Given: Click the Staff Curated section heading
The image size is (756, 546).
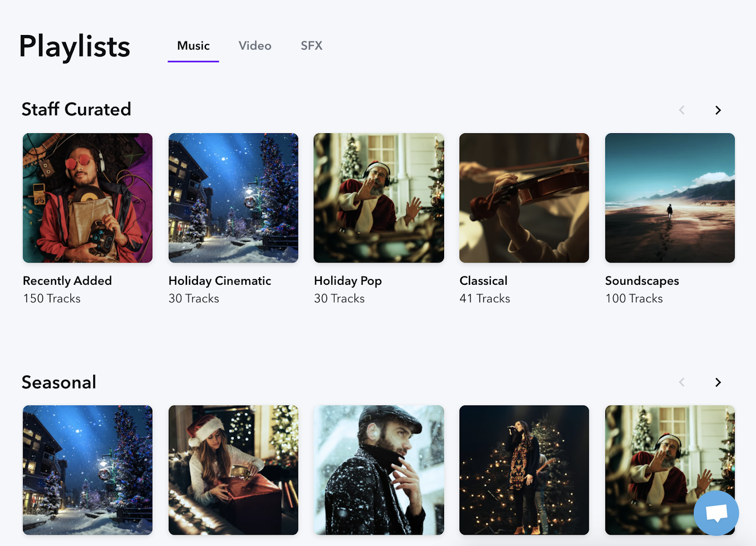Looking at the screenshot, I should click(x=76, y=109).
